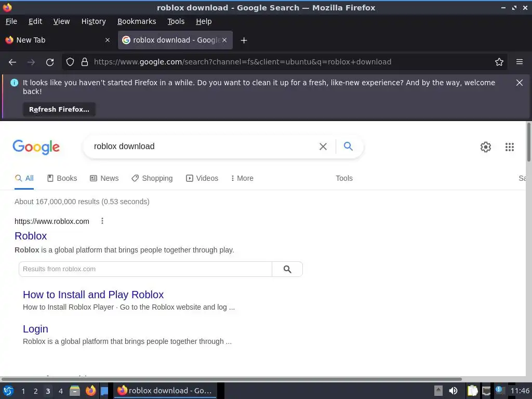Bookmark this page with the star icon
Screen dimensions: 532x399
pyautogui.click(x=499, y=62)
